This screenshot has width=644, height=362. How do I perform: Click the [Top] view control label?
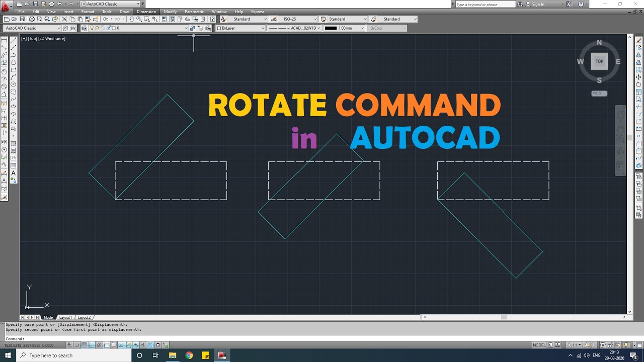pos(32,38)
